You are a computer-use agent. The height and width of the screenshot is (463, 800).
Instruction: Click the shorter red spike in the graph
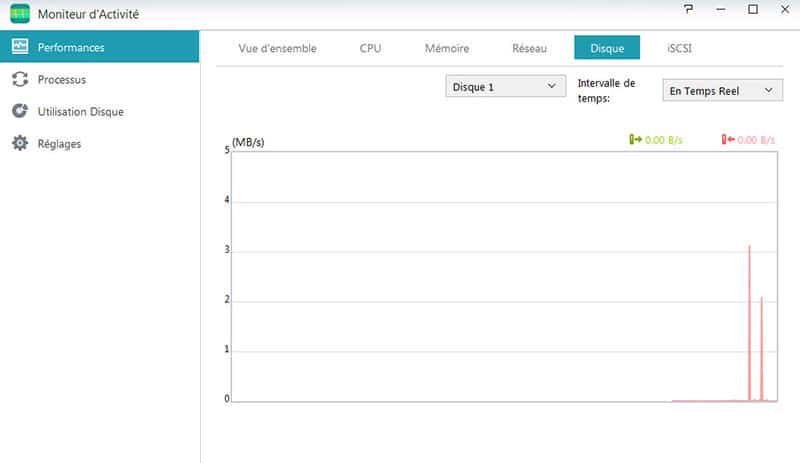762,348
